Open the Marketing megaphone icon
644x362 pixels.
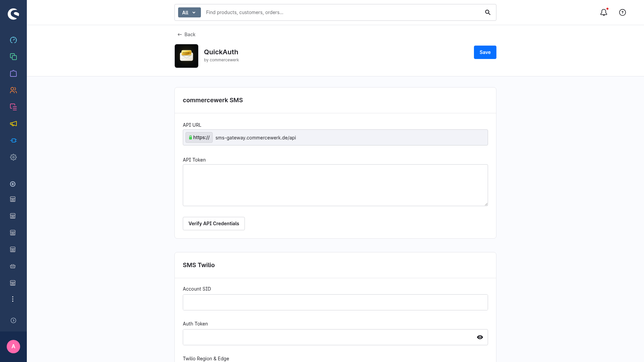pos(13,124)
